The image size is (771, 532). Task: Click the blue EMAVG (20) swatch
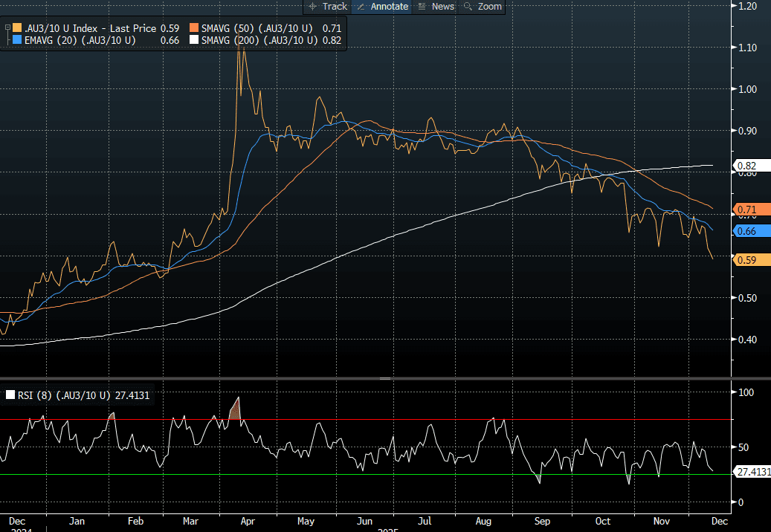point(17,40)
